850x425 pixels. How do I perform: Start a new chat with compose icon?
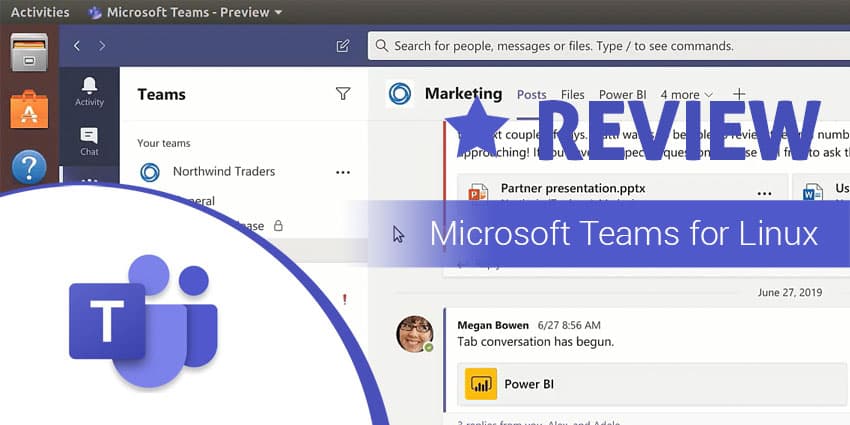343,46
